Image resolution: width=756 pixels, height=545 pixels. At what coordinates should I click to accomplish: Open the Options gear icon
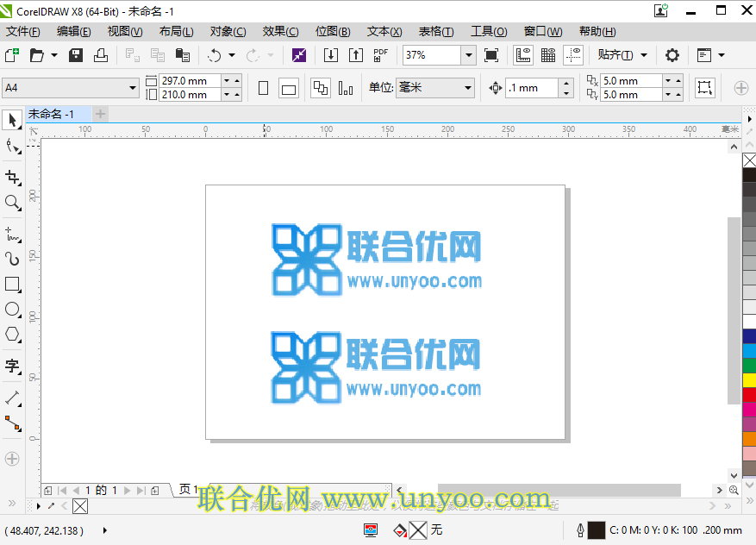(672, 55)
